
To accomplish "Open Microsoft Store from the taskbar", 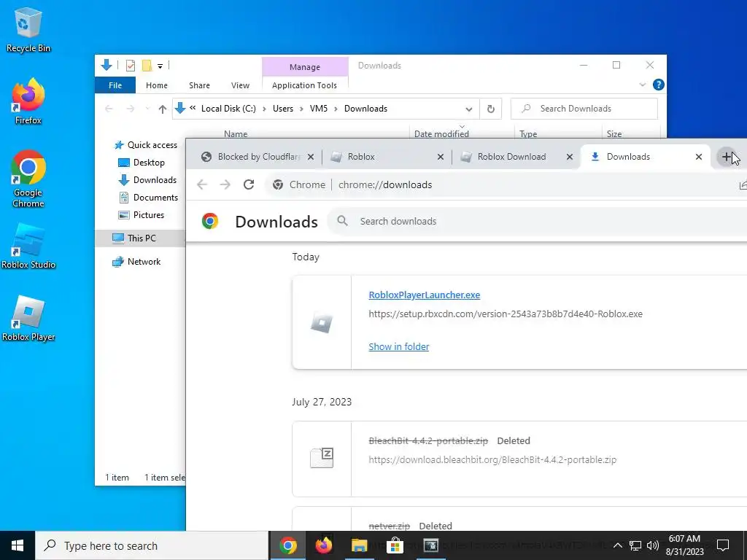I will [395, 545].
